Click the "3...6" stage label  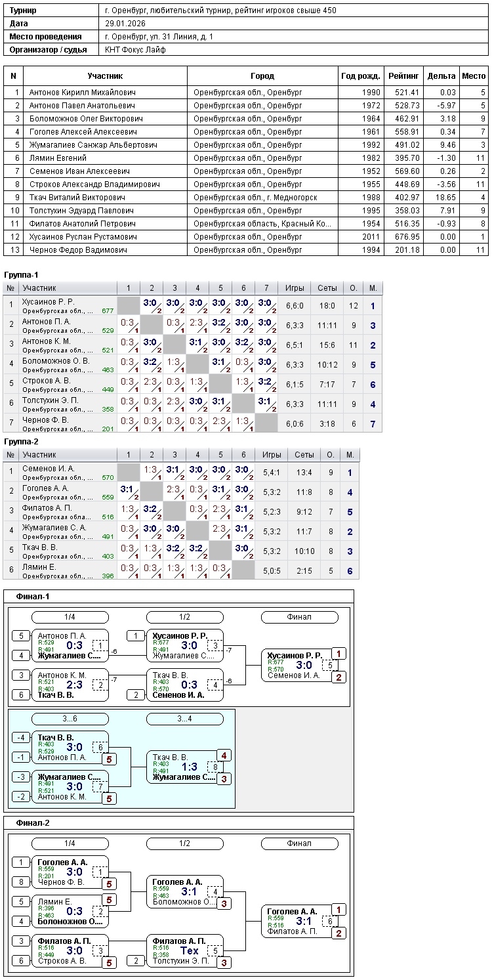tap(70, 719)
